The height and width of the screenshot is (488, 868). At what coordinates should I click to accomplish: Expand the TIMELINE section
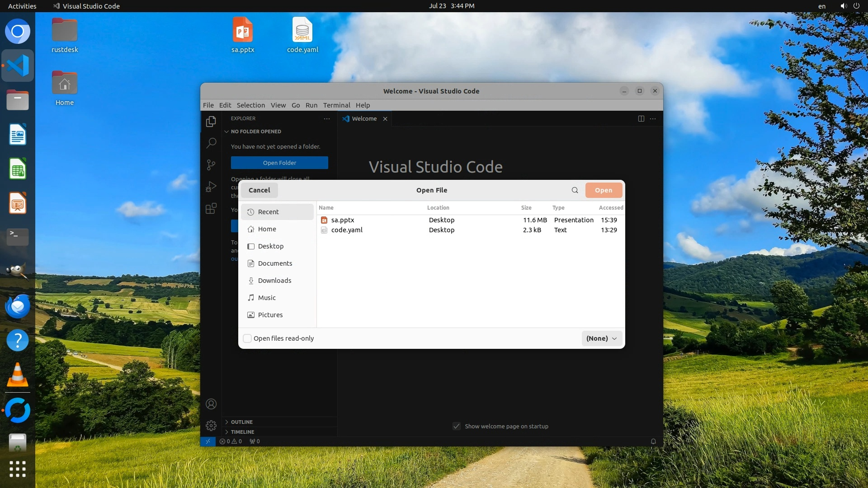(x=242, y=432)
